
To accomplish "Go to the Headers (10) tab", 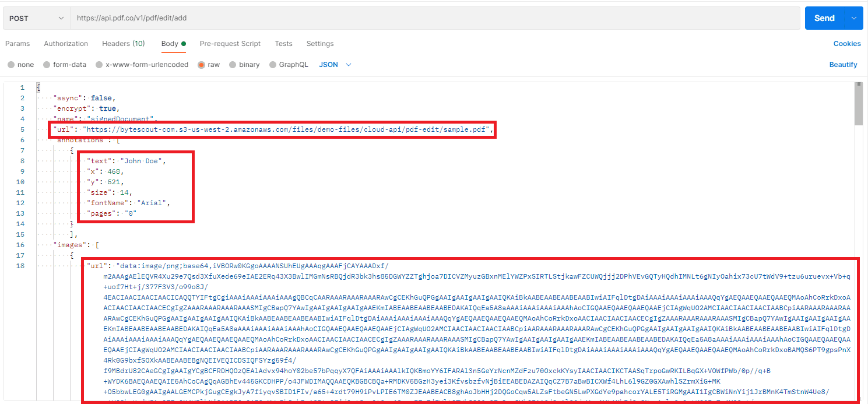I will 124,44.
